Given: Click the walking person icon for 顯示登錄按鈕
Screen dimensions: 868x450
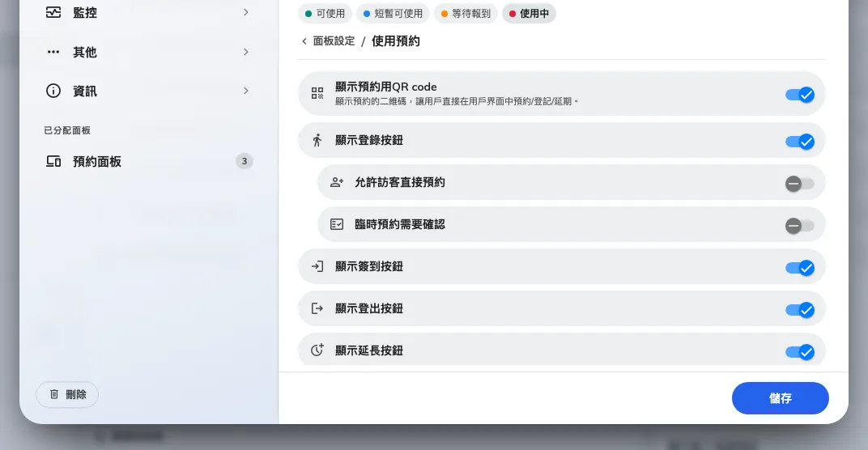Looking at the screenshot, I should tap(317, 140).
